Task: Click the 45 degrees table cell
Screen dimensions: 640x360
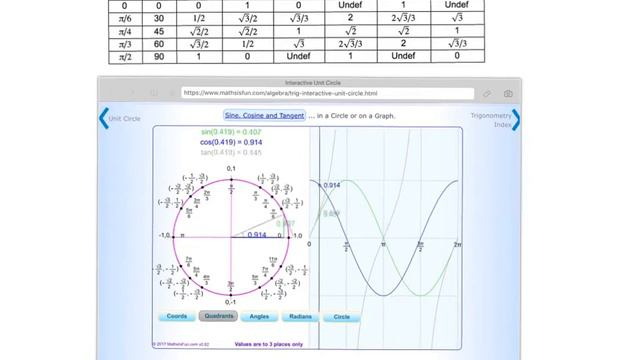Action: point(159,31)
